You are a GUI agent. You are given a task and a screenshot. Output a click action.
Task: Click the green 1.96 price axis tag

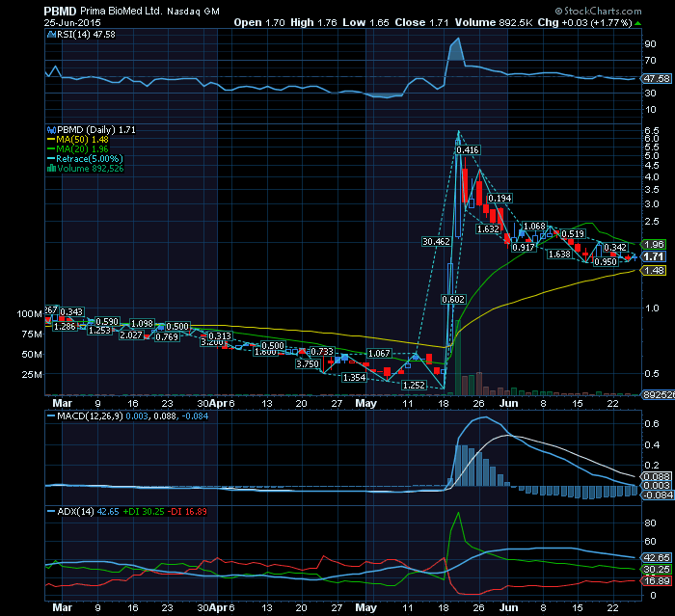click(x=654, y=245)
